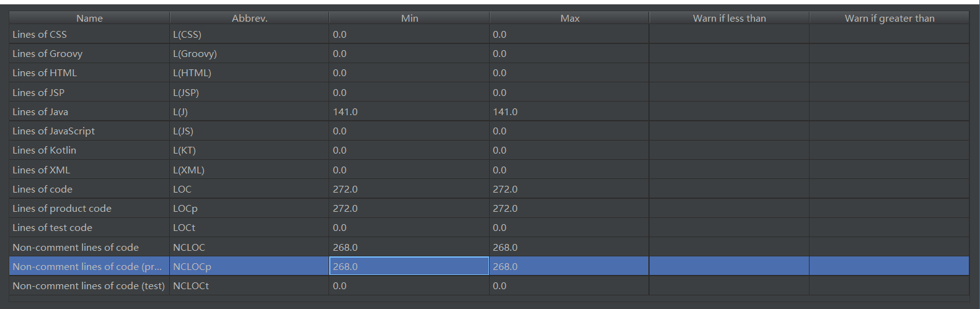Edit 'Warn if less than' for NCLOCp
This screenshot has width=980, height=309.
tap(729, 267)
